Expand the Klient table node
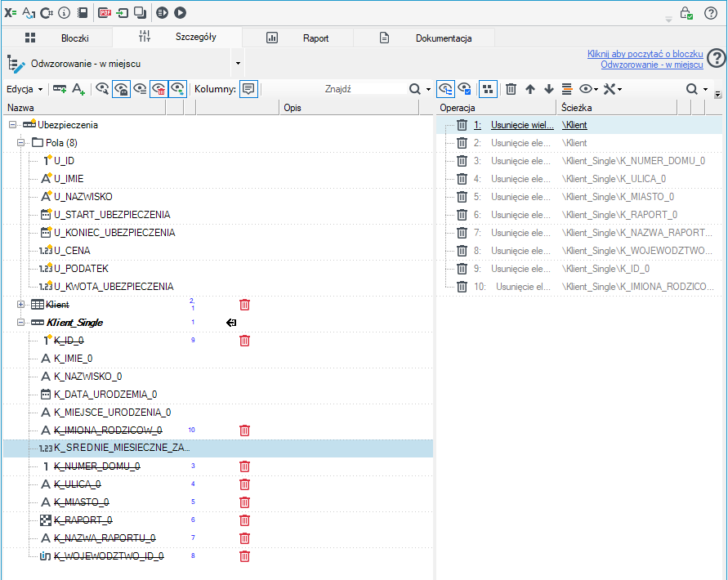The width and height of the screenshot is (728, 580). pos(20,305)
